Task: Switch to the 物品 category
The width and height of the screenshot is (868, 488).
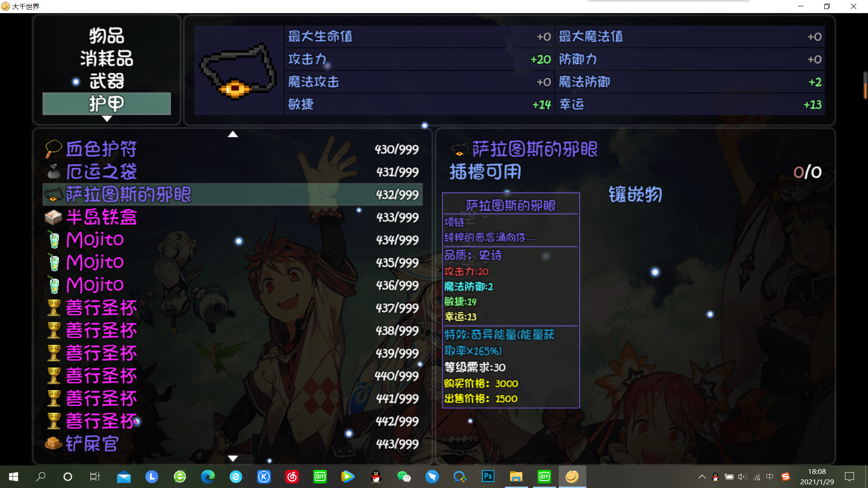Action: 107,36
